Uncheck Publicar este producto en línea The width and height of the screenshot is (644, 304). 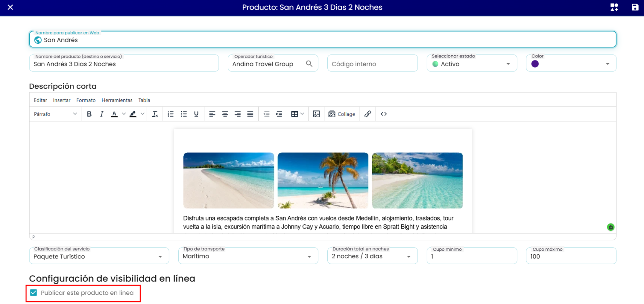point(34,292)
